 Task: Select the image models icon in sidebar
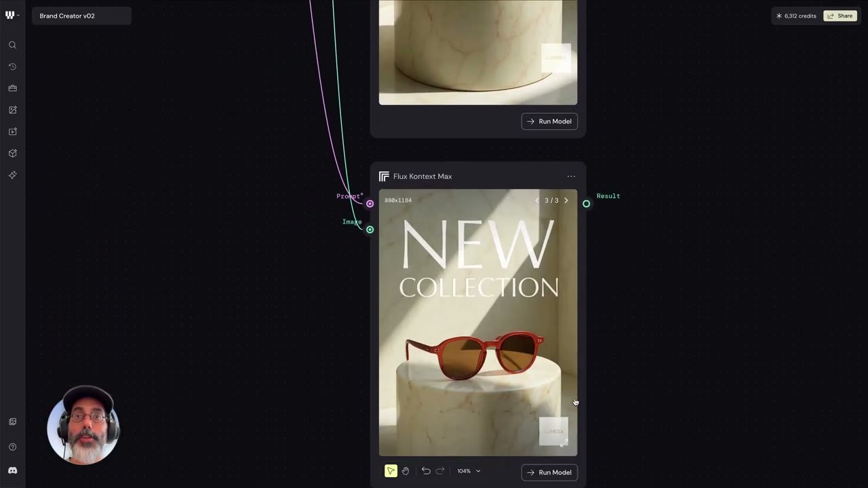click(x=12, y=110)
